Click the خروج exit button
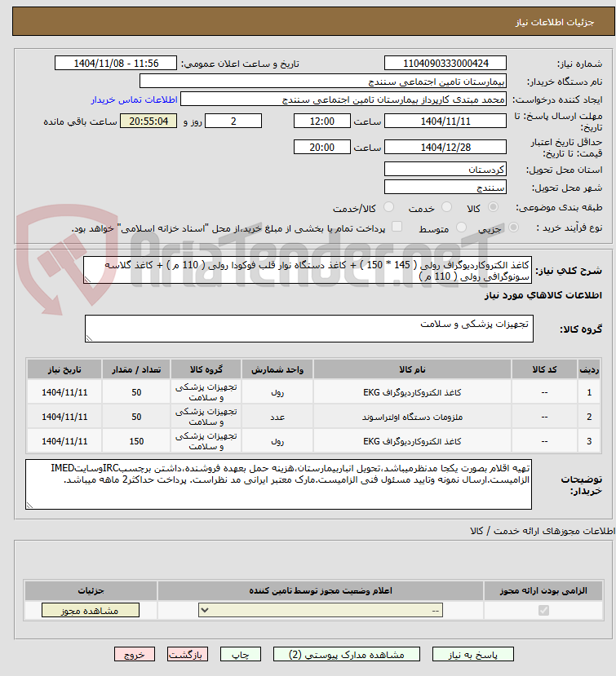The height and width of the screenshot is (676, 616). [x=134, y=655]
